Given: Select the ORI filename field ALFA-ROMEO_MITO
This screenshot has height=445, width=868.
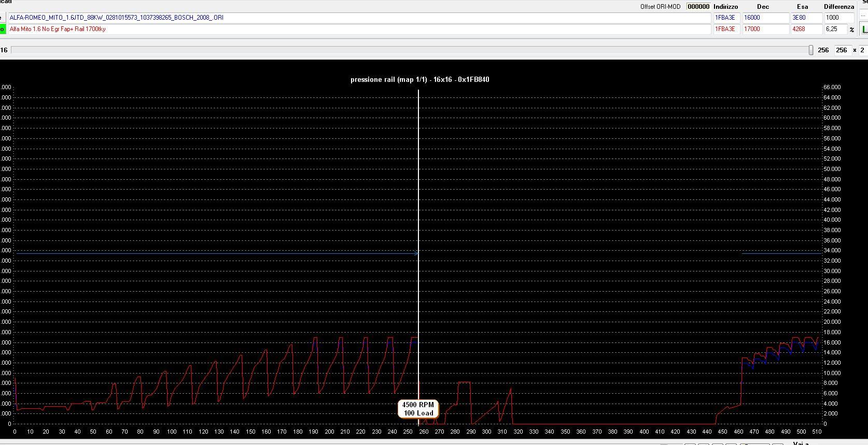Looking at the screenshot, I should [359, 18].
